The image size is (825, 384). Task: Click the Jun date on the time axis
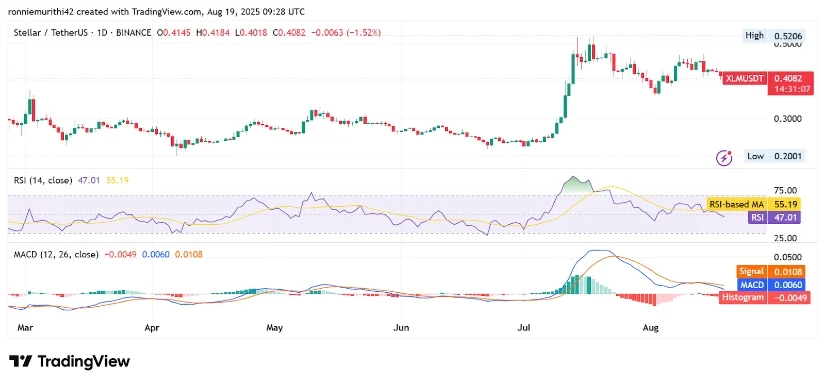coord(401,328)
